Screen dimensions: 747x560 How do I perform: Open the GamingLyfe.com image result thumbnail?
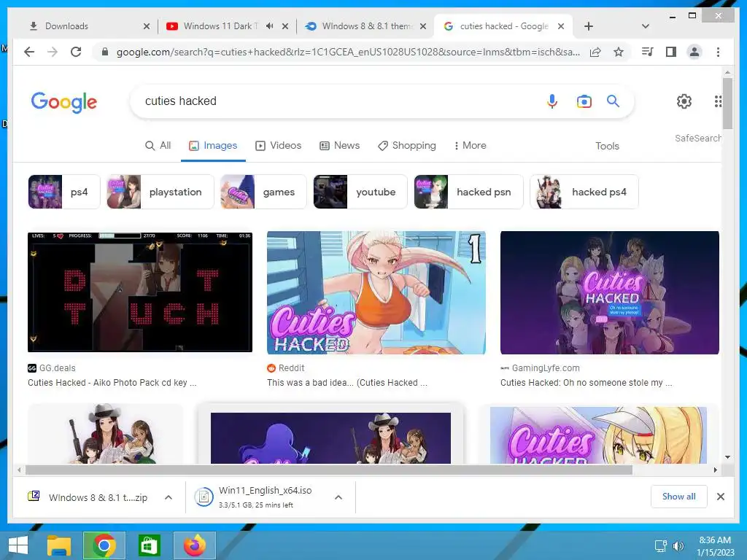pos(609,292)
